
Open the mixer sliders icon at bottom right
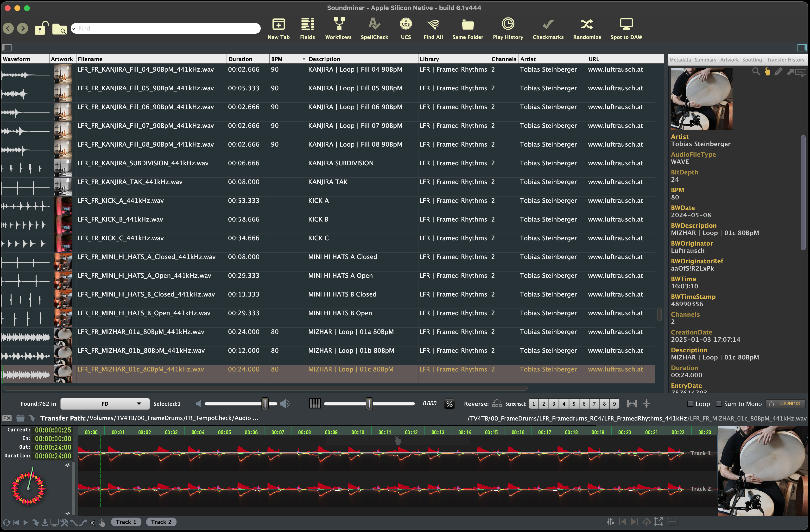610,521
